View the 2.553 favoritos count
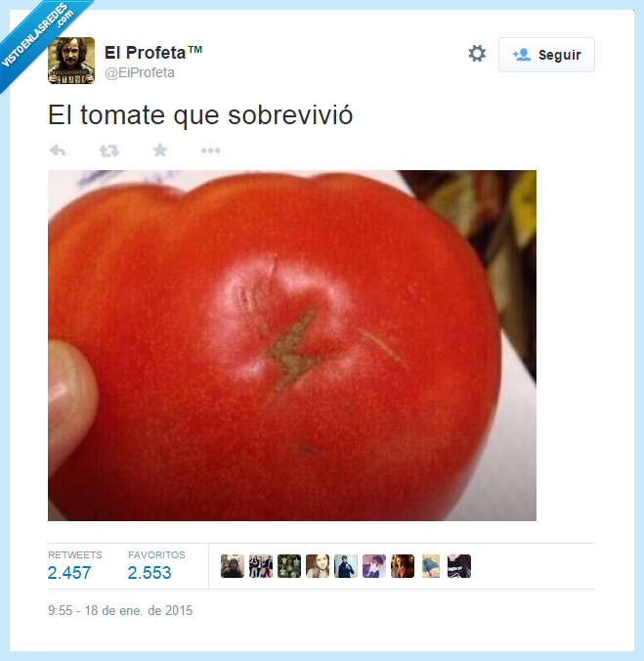644x661 pixels. coord(150,572)
